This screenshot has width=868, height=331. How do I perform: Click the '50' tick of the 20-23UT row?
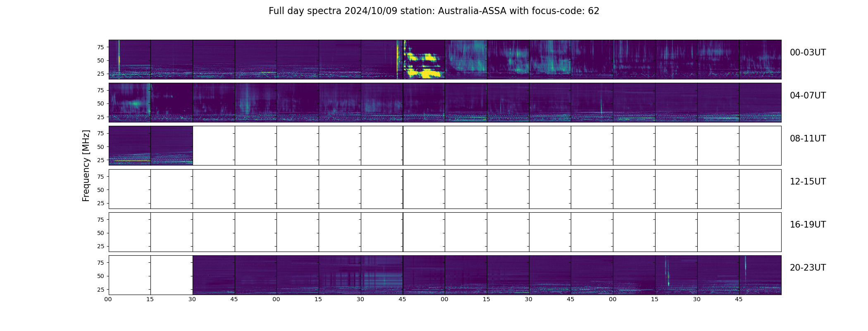100,276
